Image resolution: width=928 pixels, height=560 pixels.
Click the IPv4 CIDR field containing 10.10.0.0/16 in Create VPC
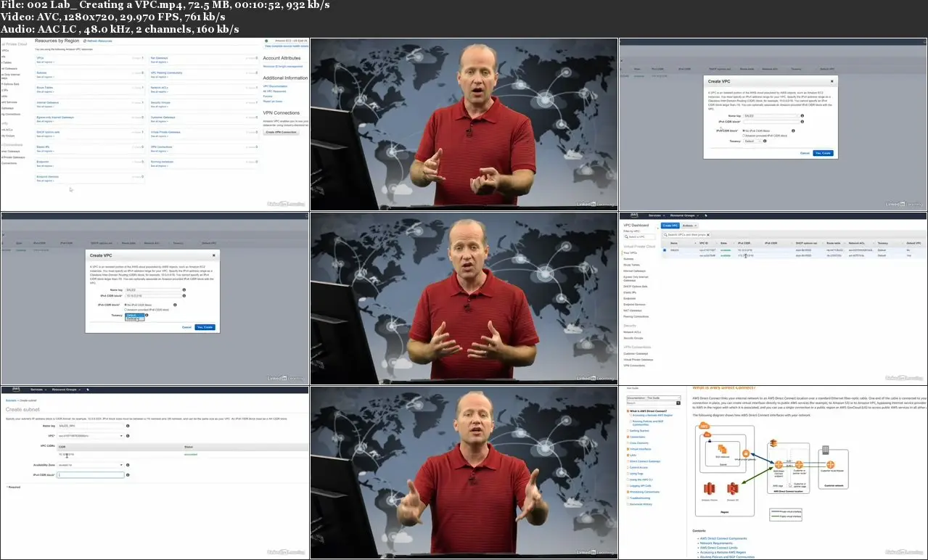pos(153,295)
